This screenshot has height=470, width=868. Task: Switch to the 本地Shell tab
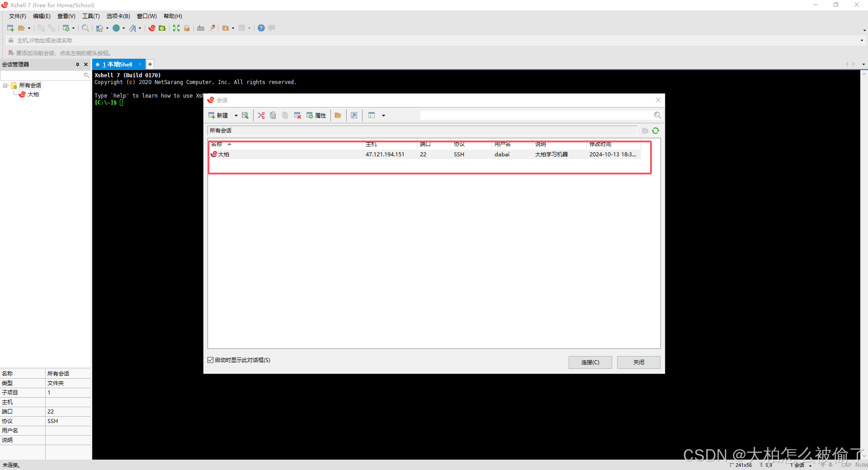119,65
